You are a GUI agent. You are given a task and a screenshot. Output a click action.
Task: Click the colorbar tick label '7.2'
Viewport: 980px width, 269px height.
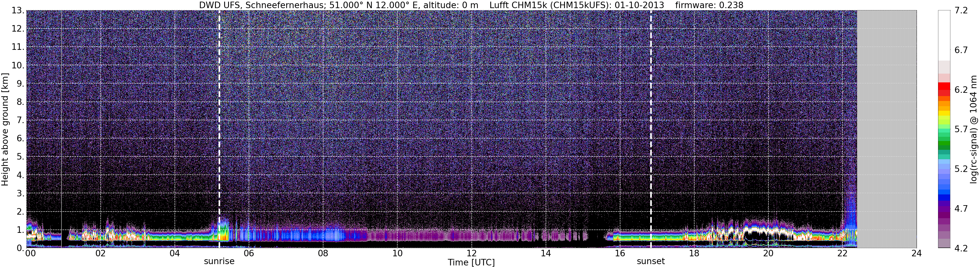point(960,11)
